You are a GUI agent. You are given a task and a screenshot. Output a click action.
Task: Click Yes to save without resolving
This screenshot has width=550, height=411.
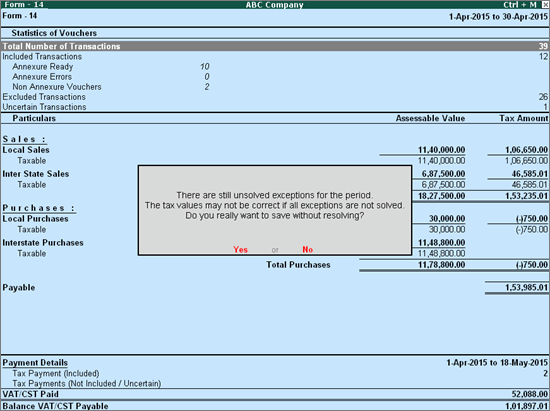(x=241, y=249)
